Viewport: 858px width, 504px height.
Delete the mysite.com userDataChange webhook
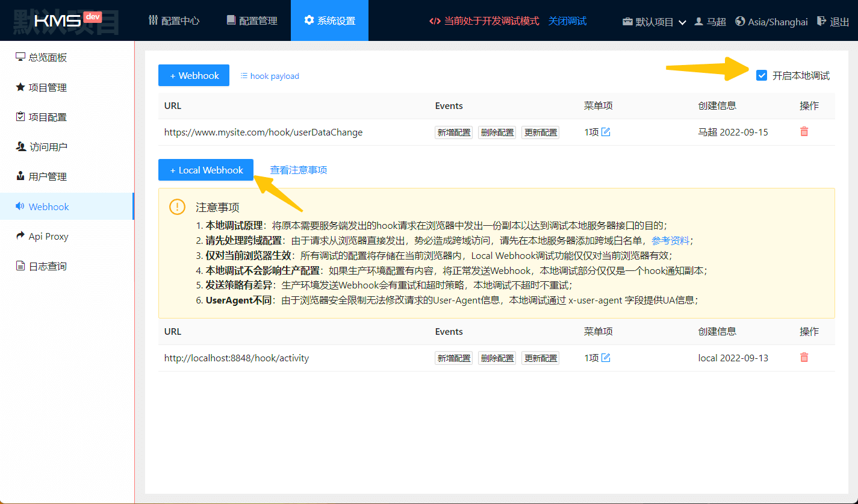coord(804,132)
